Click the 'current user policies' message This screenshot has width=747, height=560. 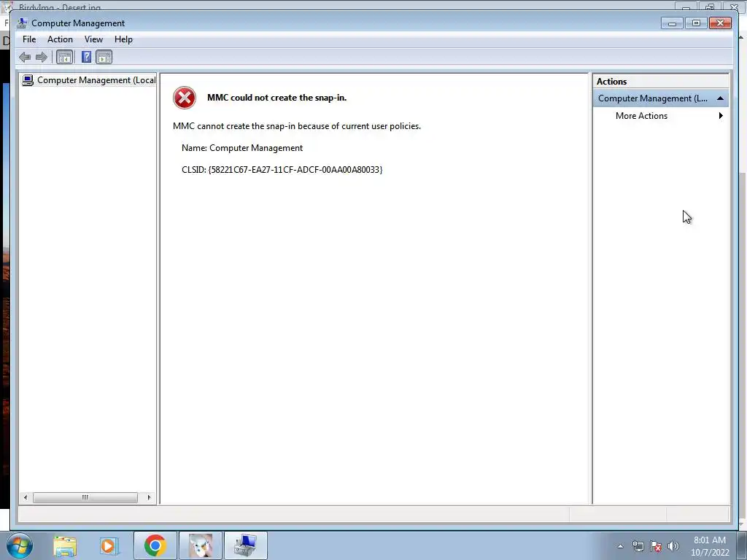coord(297,125)
